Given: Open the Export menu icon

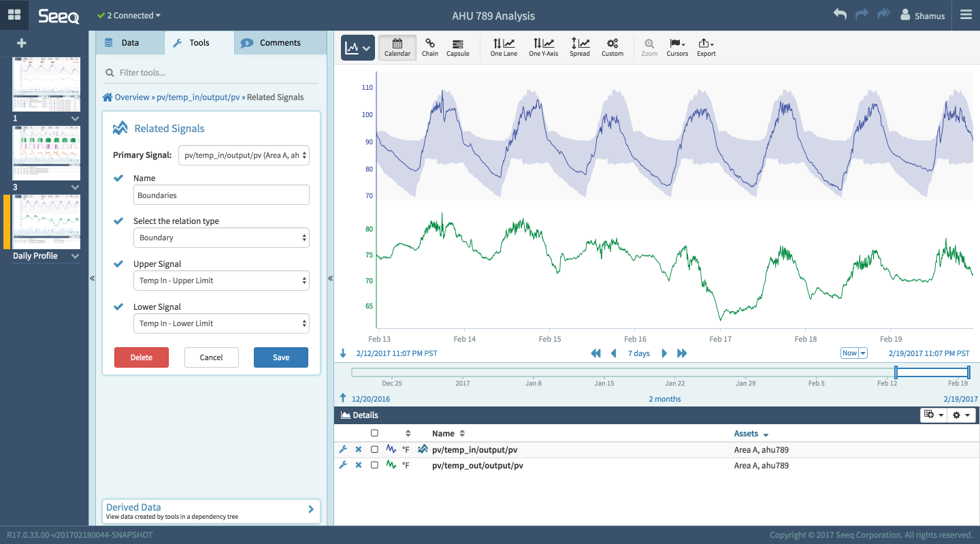Looking at the screenshot, I should (706, 46).
